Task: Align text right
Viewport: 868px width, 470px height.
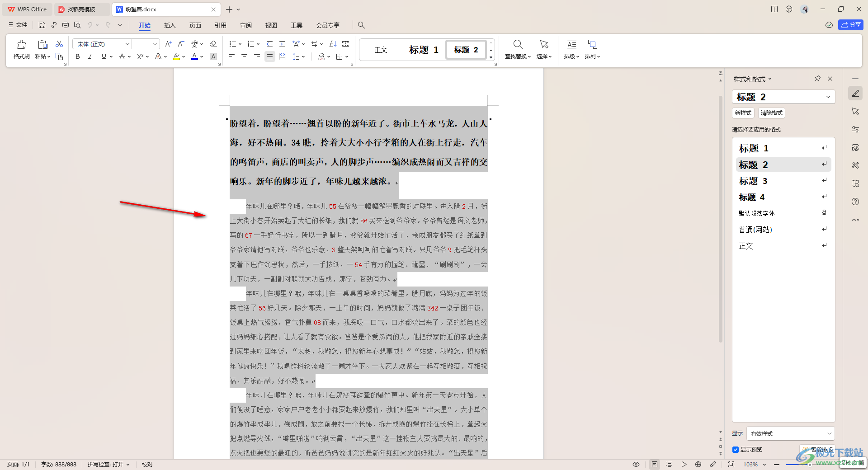Action: pos(257,56)
